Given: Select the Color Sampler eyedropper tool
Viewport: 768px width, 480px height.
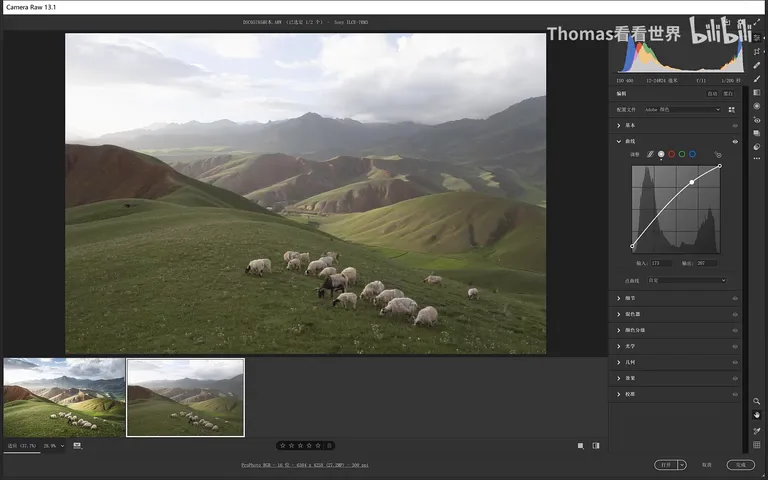Looking at the screenshot, I should pos(757,431).
